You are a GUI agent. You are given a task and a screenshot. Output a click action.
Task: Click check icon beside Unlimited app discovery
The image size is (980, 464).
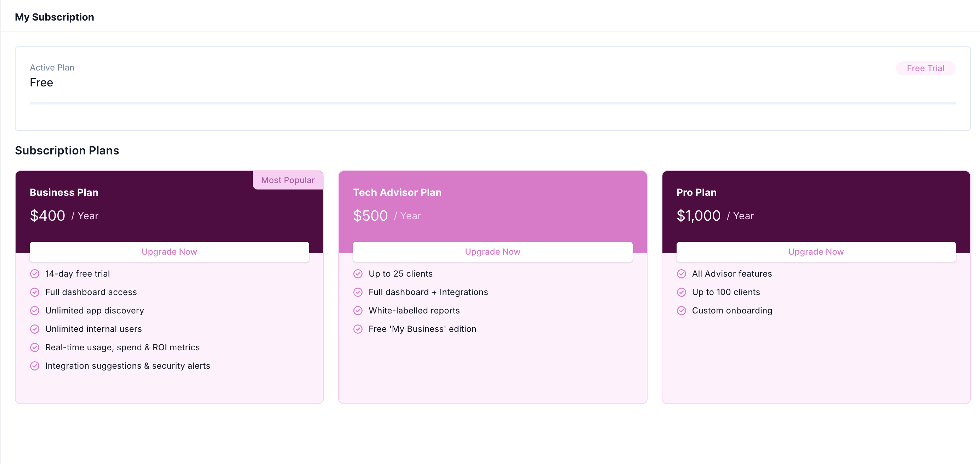(35, 311)
